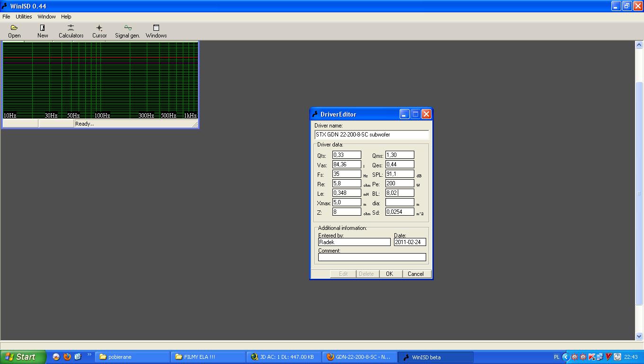Click the empty Comment field
644x364 pixels.
[x=372, y=257]
